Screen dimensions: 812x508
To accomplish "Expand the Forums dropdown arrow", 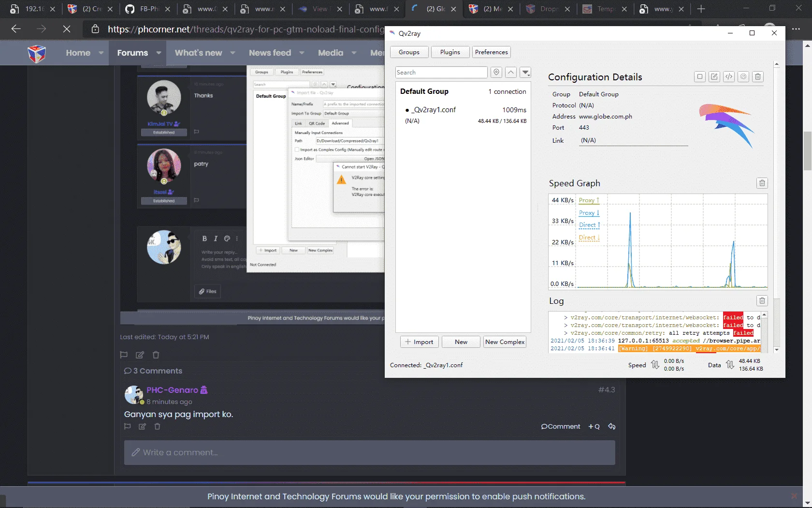I will (159, 53).
